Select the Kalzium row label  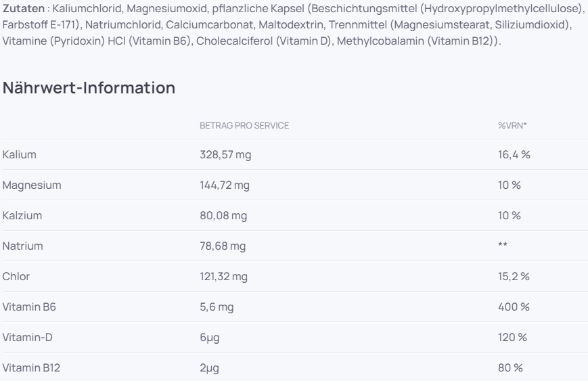click(22, 216)
